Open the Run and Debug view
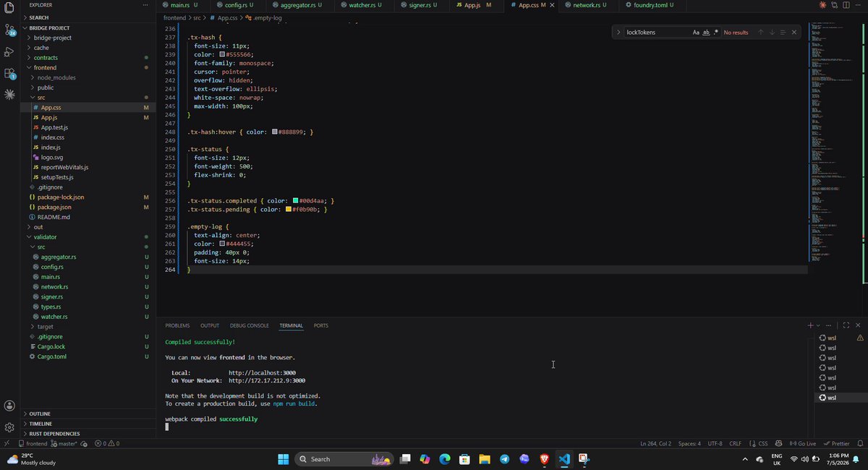Viewport: 868px width, 470px height. click(x=9, y=52)
